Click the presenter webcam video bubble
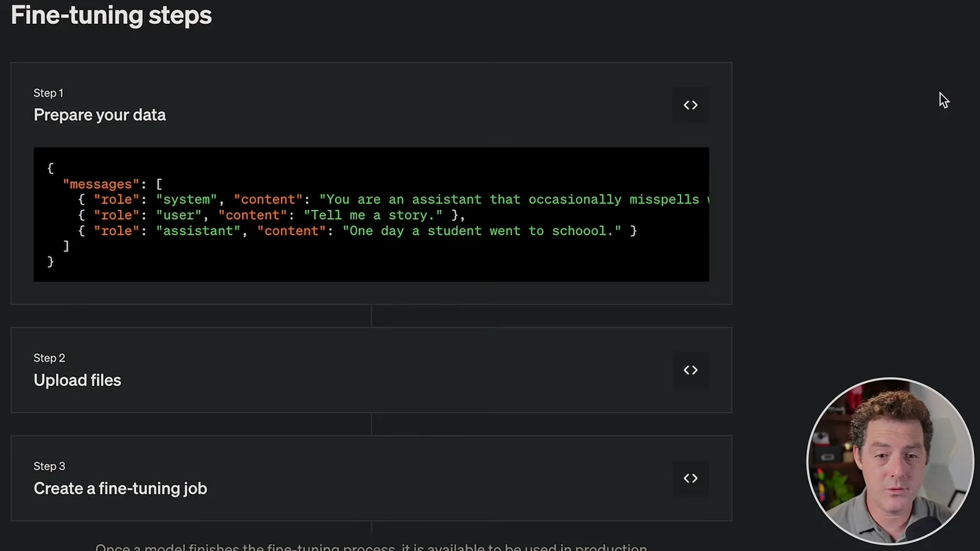 pos(890,460)
